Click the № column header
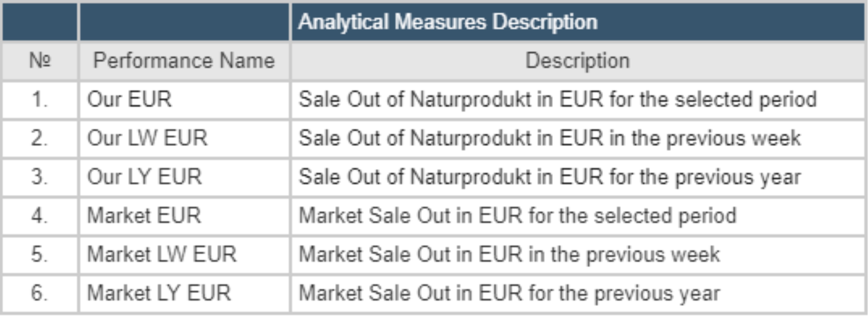The height and width of the screenshot is (322, 868). pyautogui.click(x=40, y=61)
